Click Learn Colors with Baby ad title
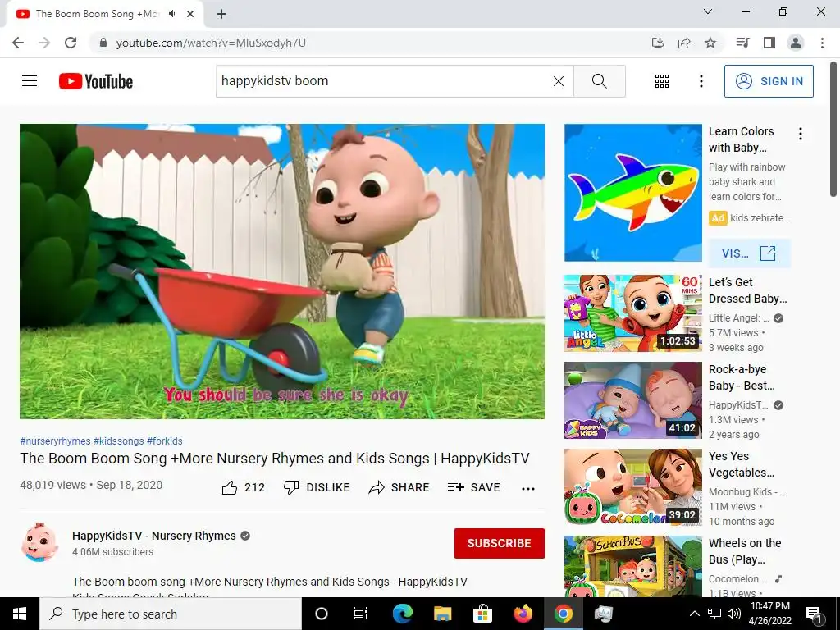Screen dimensions: 840x630 741,139
